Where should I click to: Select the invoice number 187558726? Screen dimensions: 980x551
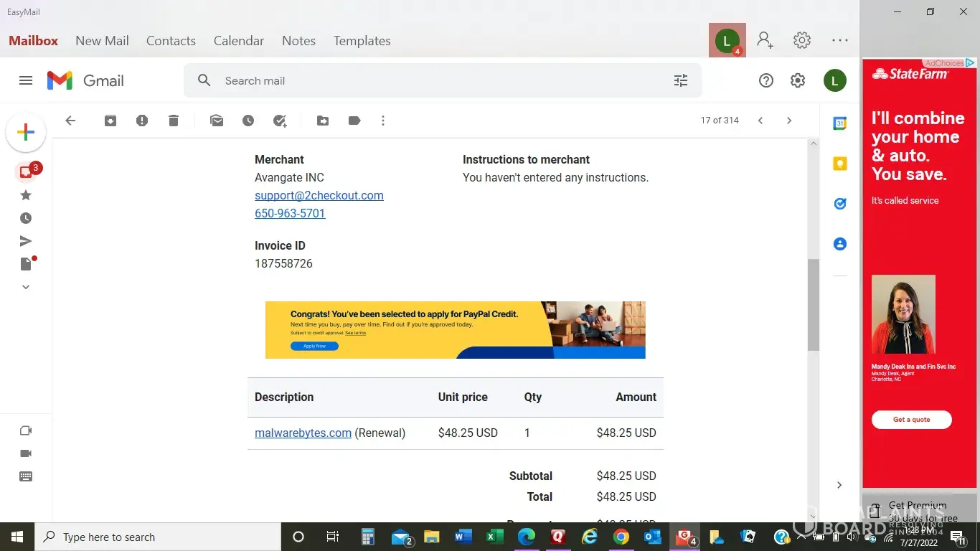pos(283,263)
